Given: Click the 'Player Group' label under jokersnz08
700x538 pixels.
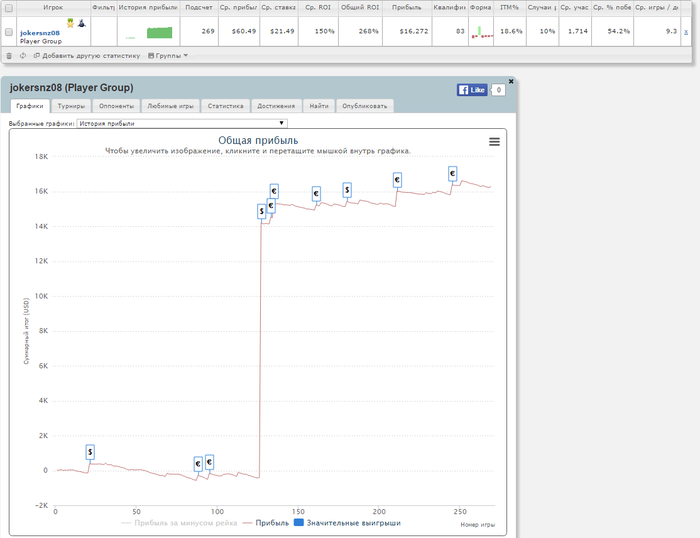Looking at the screenshot, I should click(x=41, y=41).
